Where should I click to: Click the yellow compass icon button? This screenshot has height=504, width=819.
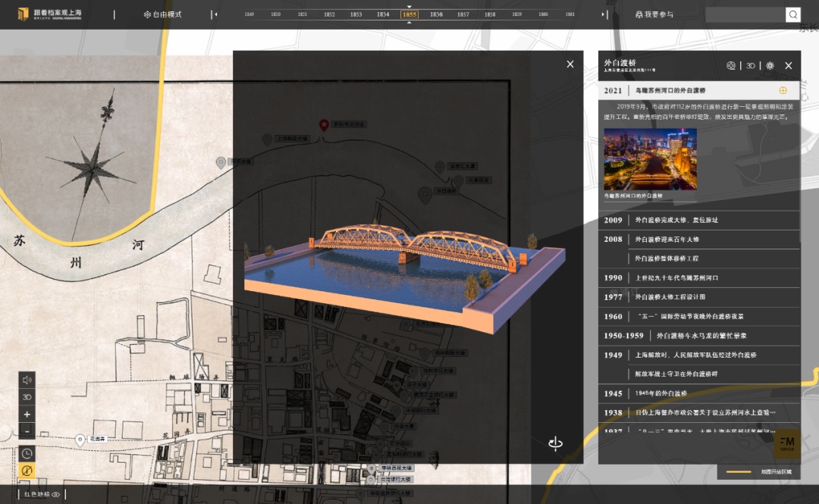click(27, 471)
